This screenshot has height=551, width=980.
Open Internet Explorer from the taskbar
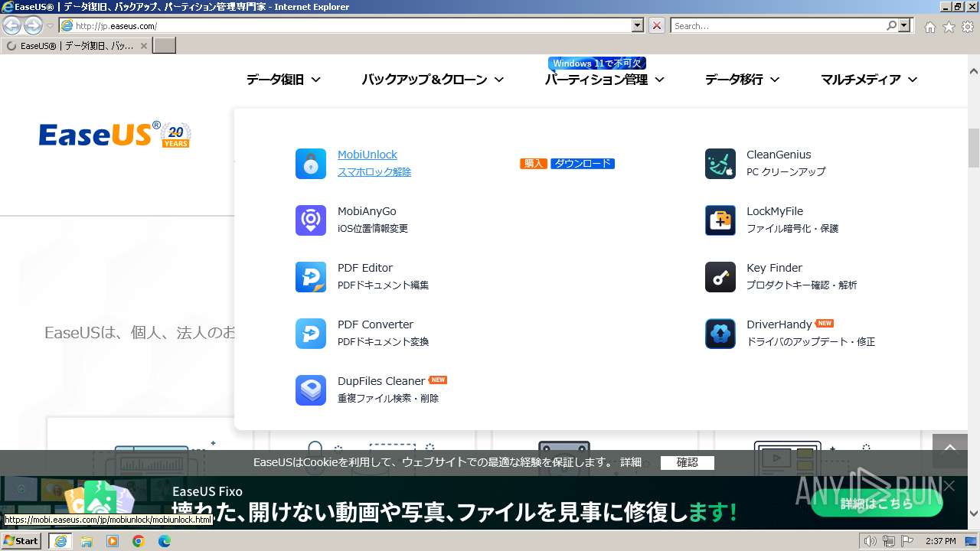[x=60, y=540]
